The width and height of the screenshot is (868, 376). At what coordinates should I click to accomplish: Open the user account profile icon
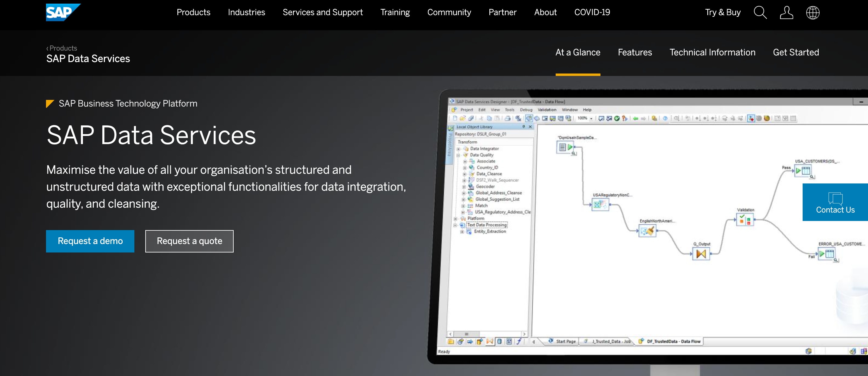click(787, 12)
